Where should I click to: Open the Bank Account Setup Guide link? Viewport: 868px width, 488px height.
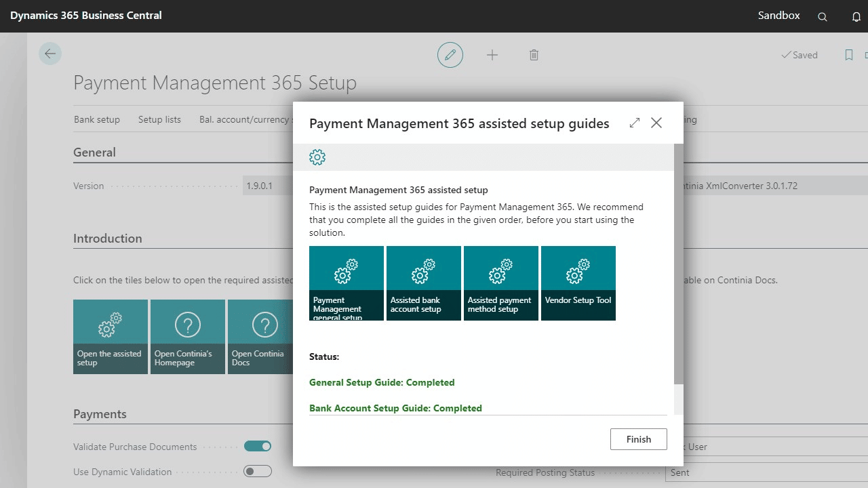point(395,407)
